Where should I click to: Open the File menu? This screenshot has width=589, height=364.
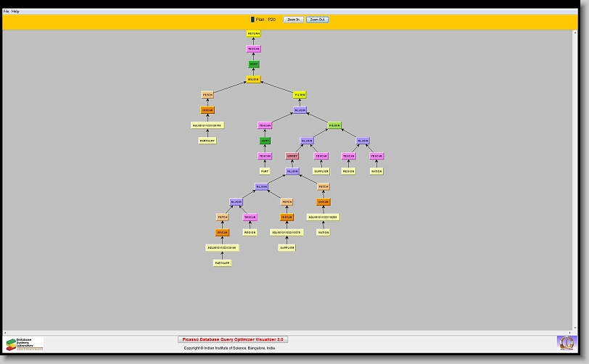7,12
